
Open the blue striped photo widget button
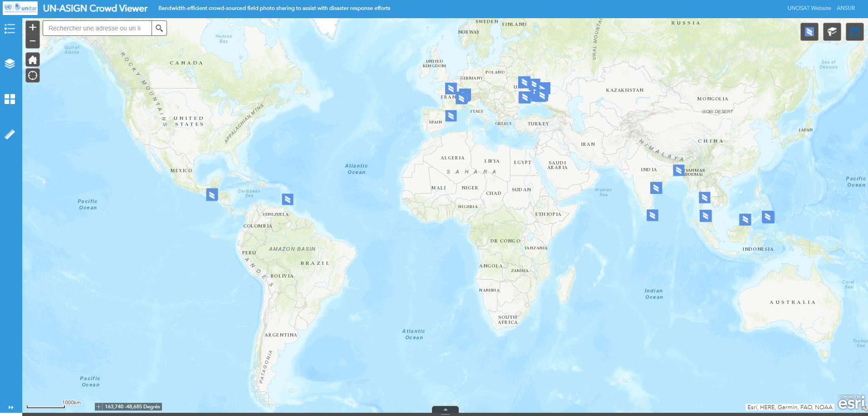click(809, 32)
